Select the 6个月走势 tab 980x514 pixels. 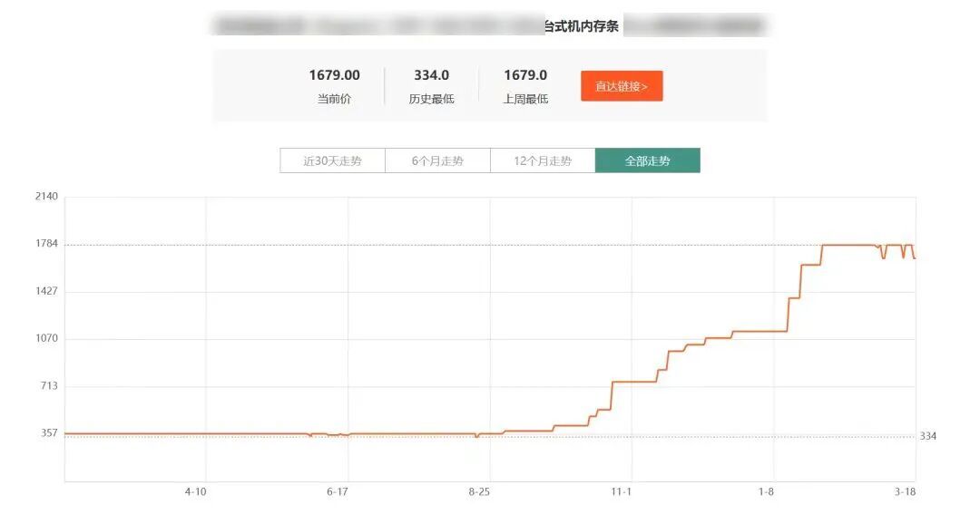pyautogui.click(x=437, y=160)
